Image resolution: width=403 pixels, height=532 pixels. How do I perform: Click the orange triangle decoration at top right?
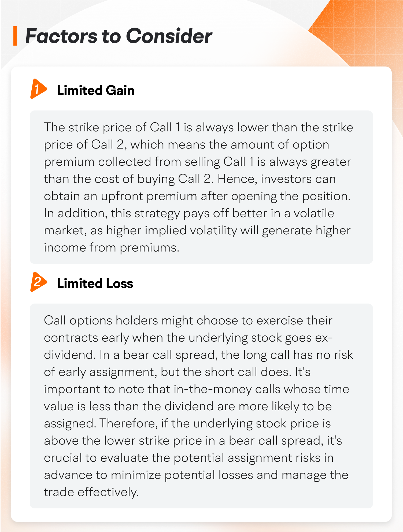pos(357,32)
